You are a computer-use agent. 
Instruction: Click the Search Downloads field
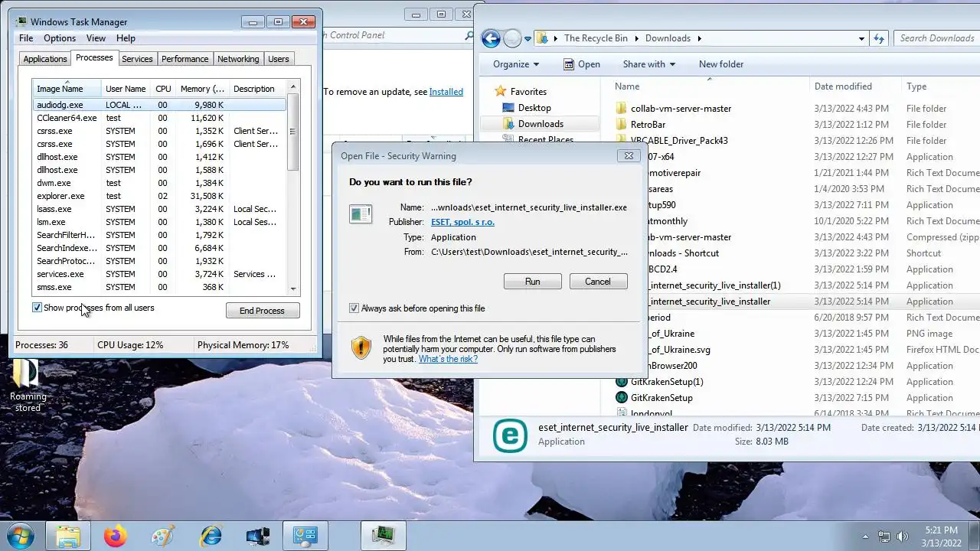937,38
